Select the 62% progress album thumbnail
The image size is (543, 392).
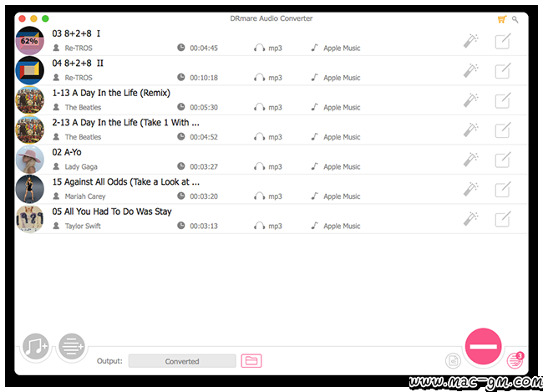(x=30, y=41)
